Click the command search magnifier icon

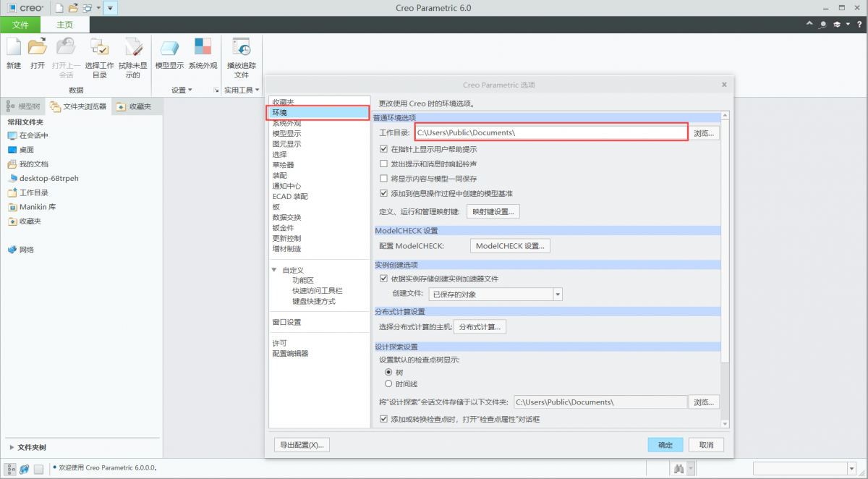pyautogui.click(x=823, y=24)
